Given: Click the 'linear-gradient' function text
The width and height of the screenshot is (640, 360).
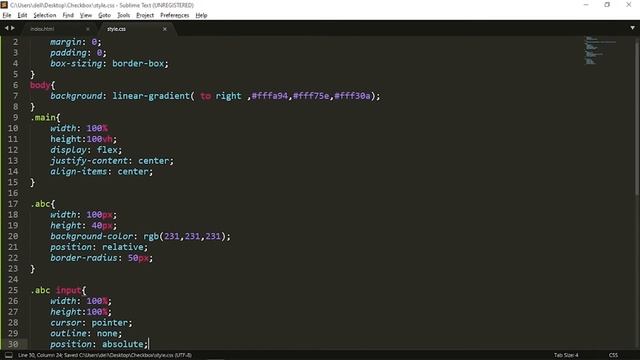Looking at the screenshot, I should click(151, 96).
